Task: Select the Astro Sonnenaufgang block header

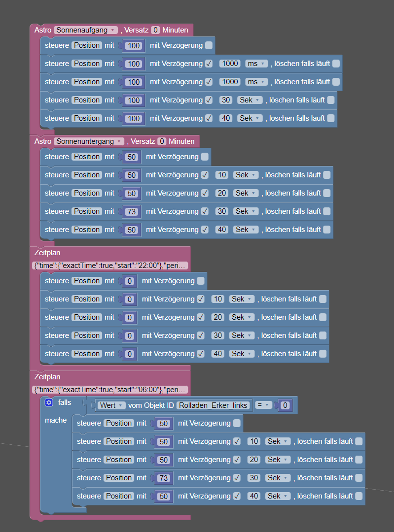Action: point(111,30)
